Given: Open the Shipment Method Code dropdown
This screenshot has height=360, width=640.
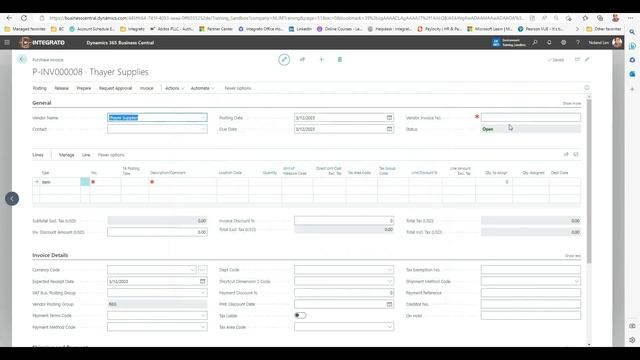Looking at the screenshot, I should tap(576, 281).
